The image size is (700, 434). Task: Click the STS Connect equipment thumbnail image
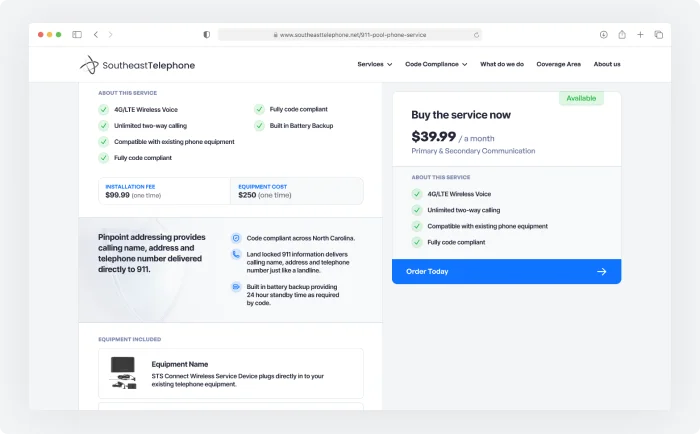123,372
